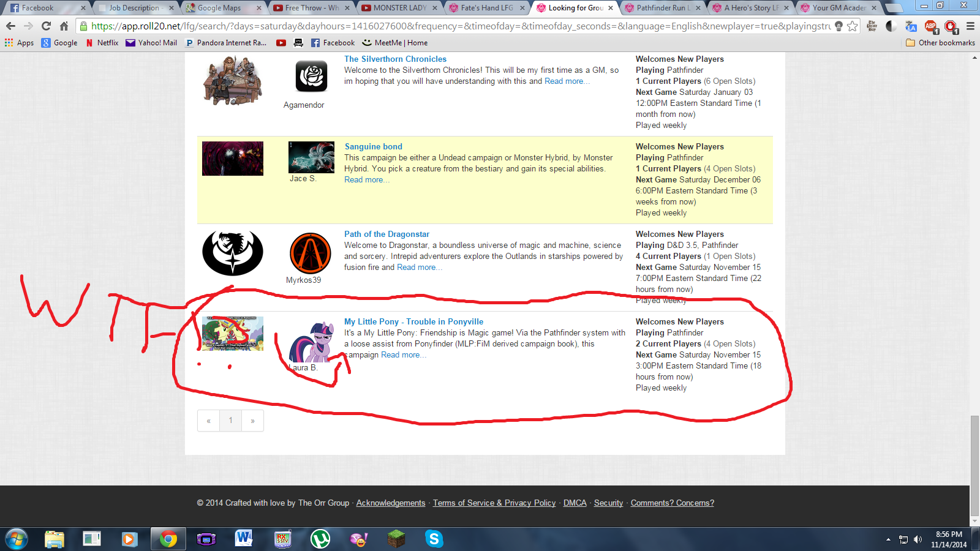The width and height of the screenshot is (980, 551).
Task: Click the Path of the Dragonstar thumbnail
Action: (233, 253)
